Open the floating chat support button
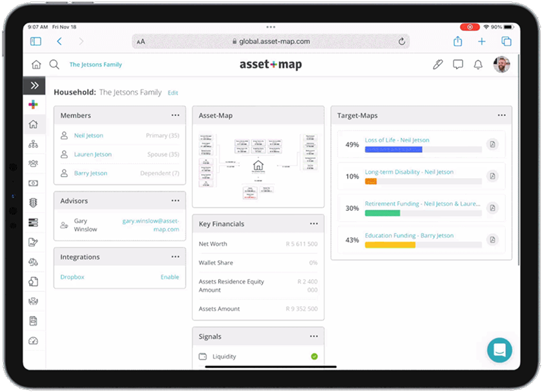This screenshot has height=392, width=542. tap(499, 350)
